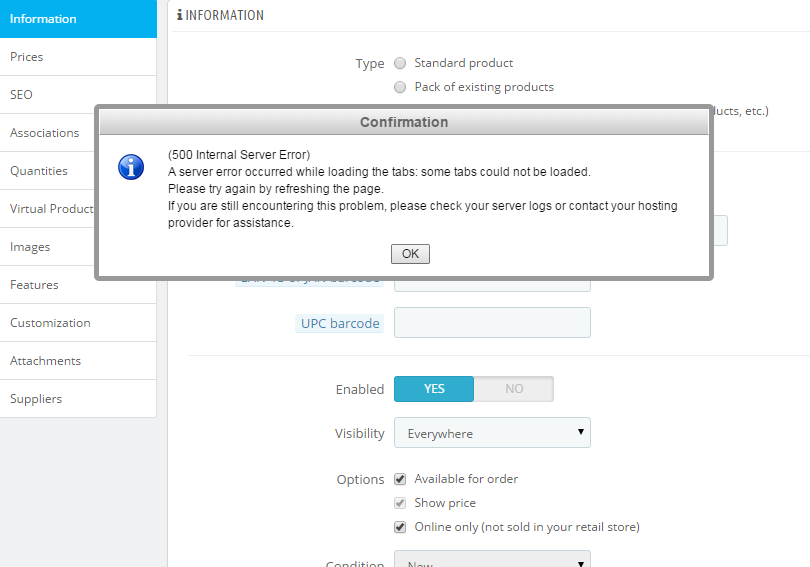Go to the Quantities tab
Viewport: 810px width, 567px height.
click(48, 171)
